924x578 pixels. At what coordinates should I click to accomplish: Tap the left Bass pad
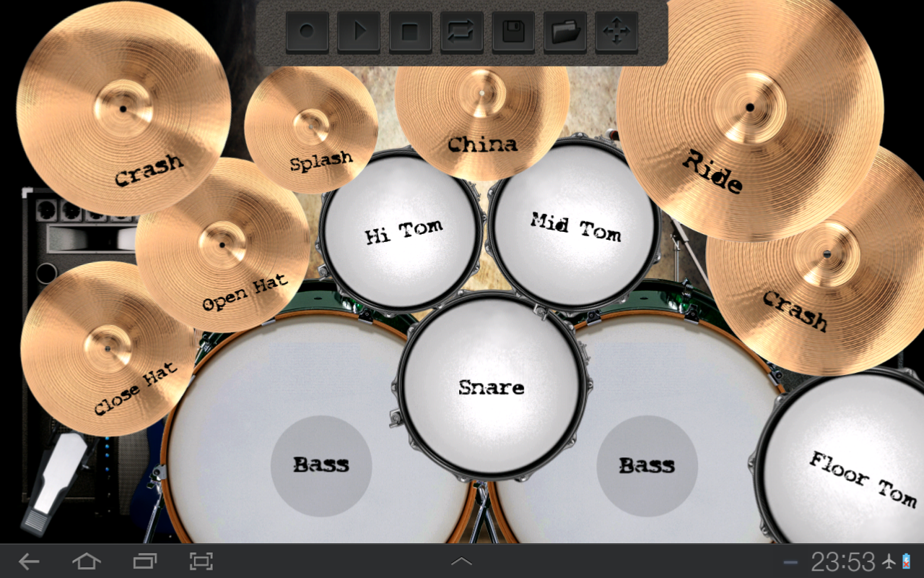[x=321, y=466]
